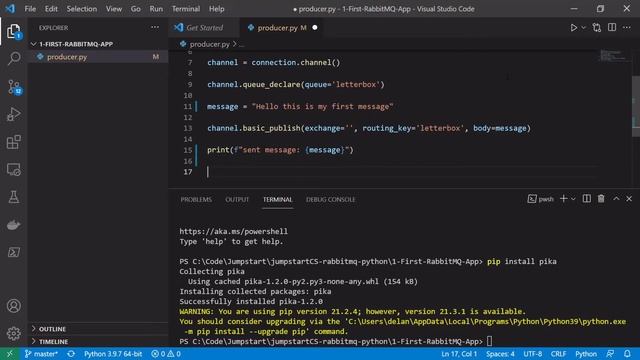Open the terminal launch profile dropdown
The image size is (640, 360).
(x=573, y=199)
